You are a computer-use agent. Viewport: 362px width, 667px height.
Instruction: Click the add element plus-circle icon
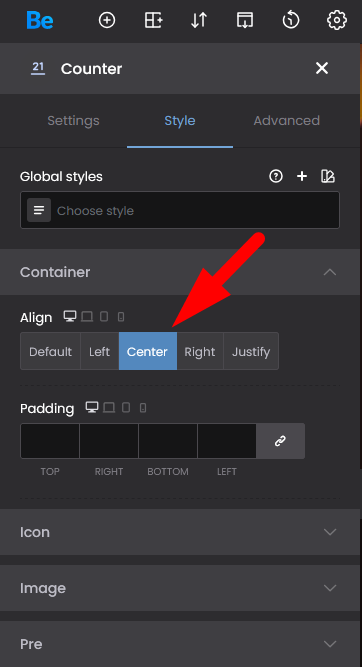[x=107, y=20]
